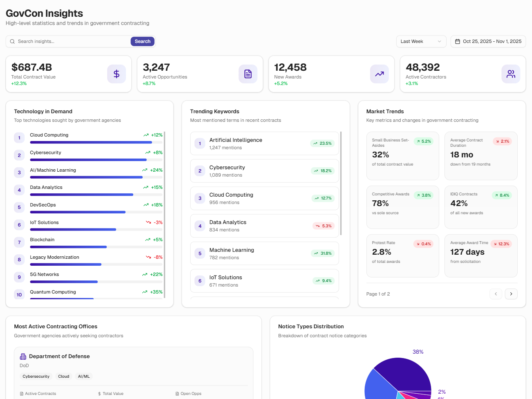Go to next page in Market Trends
This screenshot has width=532, height=399.
coord(511,294)
